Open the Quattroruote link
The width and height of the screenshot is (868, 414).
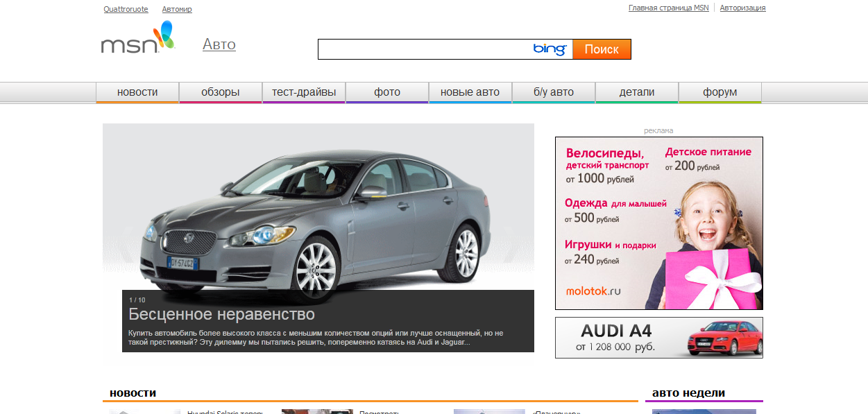point(126,9)
